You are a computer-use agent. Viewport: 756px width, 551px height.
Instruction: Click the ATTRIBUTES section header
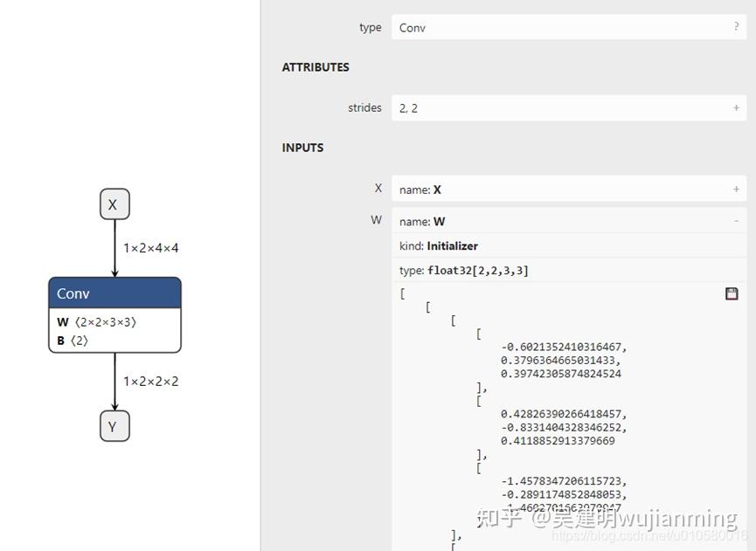click(315, 67)
